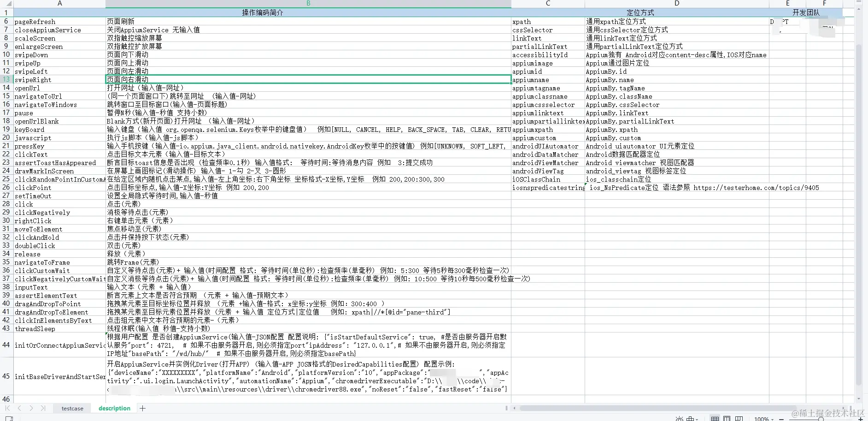Select the cell 'release'
This screenshot has width=868, height=421.
click(59, 254)
